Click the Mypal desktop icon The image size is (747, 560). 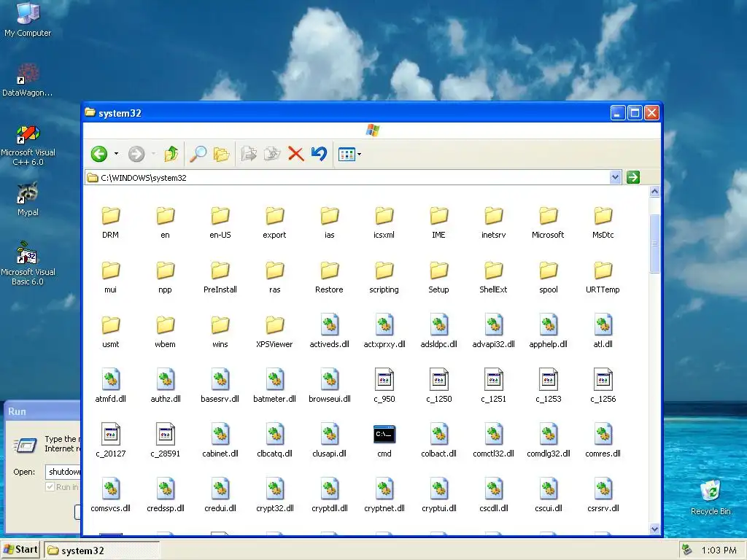click(28, 199)
